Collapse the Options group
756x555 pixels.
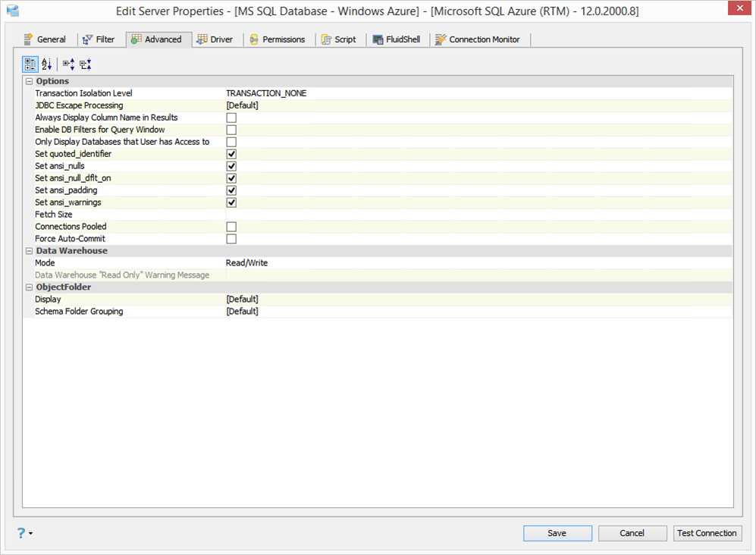[29, 81]
